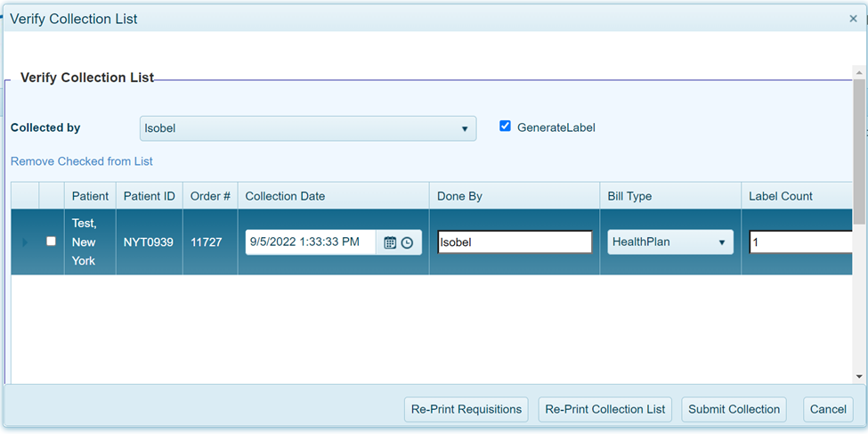Sort by Order # column header
The width and height of the screenshot is (868, 434).
point(210,196)
